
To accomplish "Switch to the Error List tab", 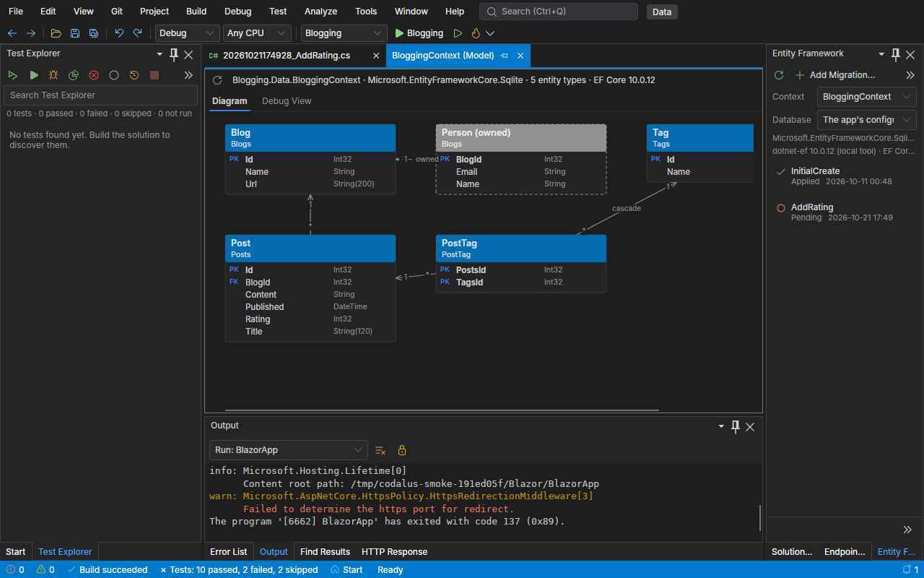I will click(228, 552).
